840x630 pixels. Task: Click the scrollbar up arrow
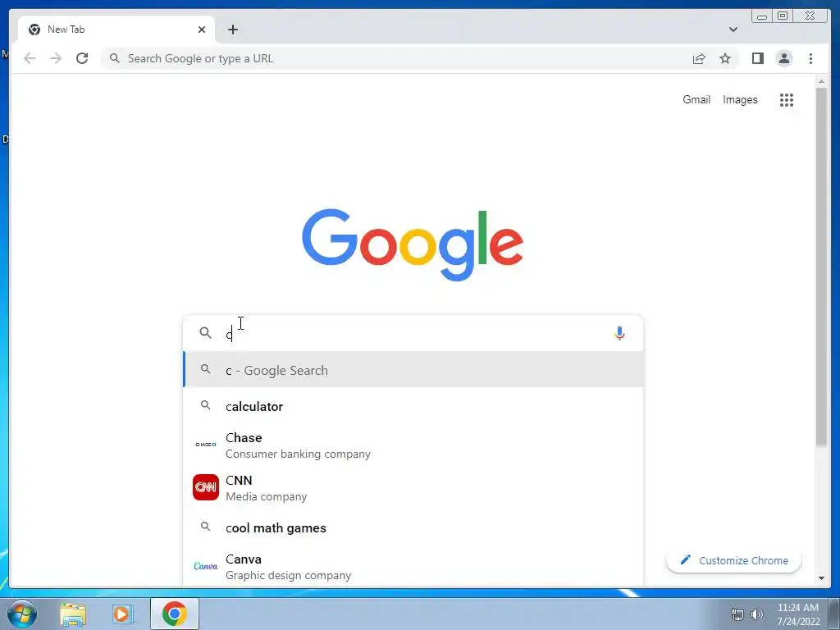(821, 81)
